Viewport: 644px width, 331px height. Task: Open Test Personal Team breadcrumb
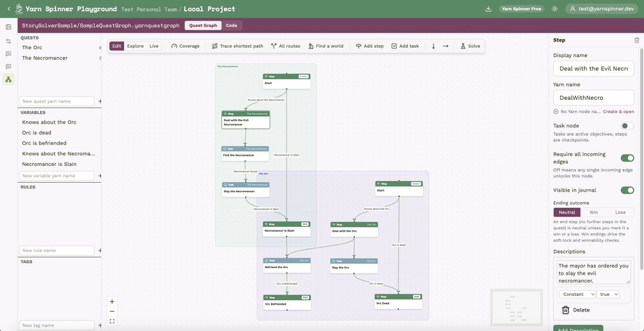[x=150, y=9]
